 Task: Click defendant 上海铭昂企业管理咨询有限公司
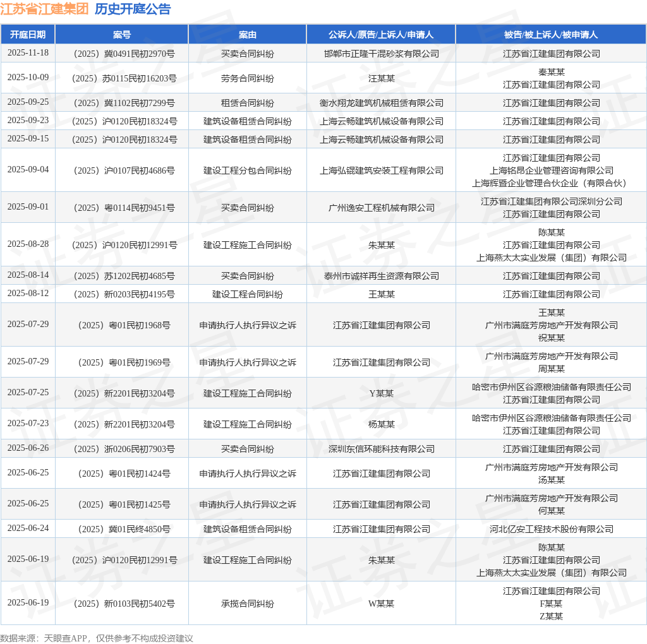(551, 170)
